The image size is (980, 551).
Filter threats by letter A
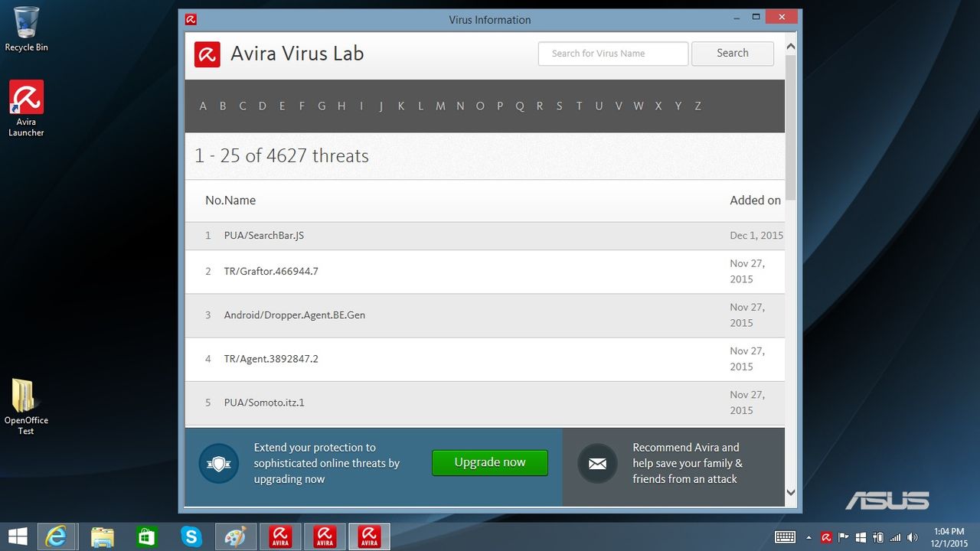pyautogui.click(x=203, y=106)
